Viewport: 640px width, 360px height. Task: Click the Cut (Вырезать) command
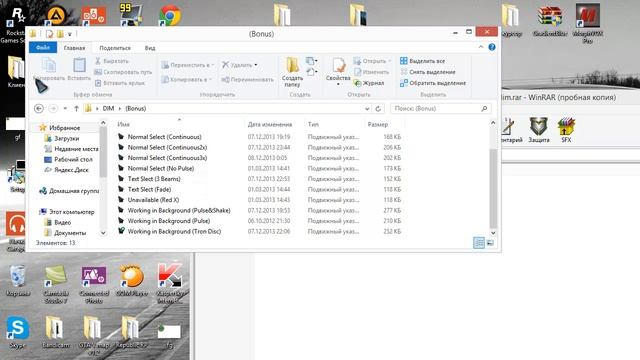(x=111, y=61)
